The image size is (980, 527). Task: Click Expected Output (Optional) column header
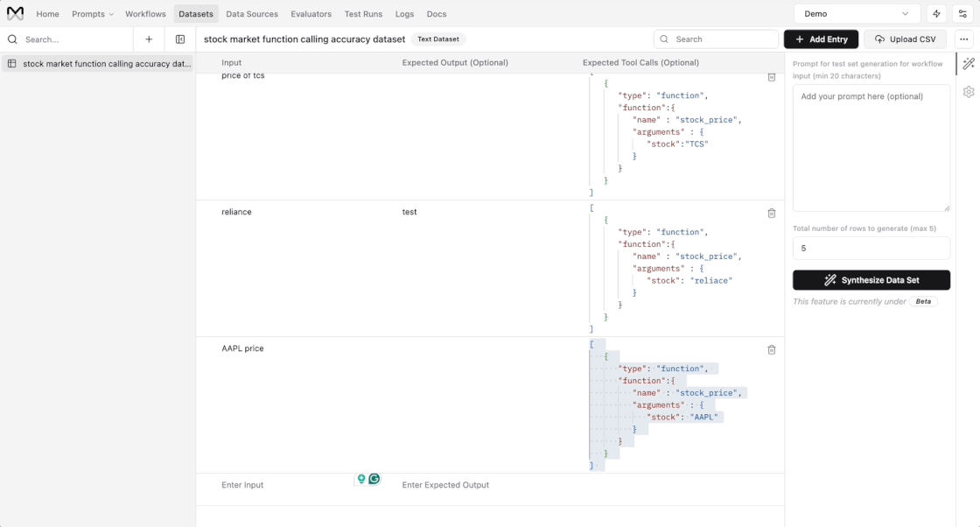pyautogui.click(x=455, y=62)
